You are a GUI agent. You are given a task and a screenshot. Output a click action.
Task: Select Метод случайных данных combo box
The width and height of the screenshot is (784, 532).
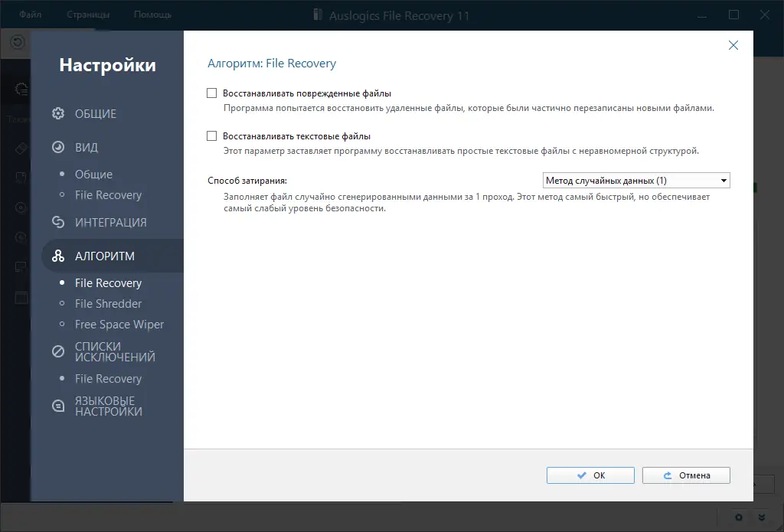[635, 180]
